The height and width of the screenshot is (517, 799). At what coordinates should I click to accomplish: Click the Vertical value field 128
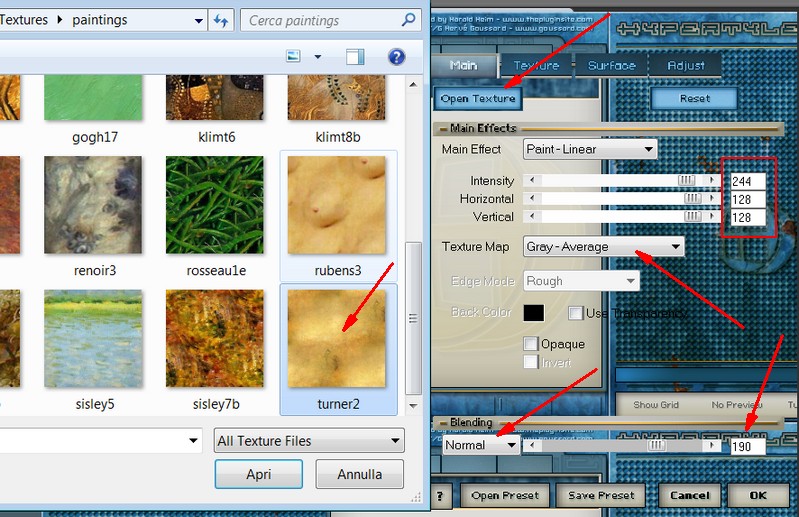click(748, 217)
